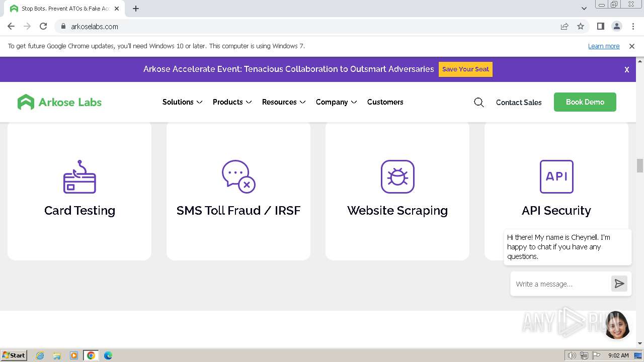Reload the page
Screen dimensions: 644x362
[43, 27]
